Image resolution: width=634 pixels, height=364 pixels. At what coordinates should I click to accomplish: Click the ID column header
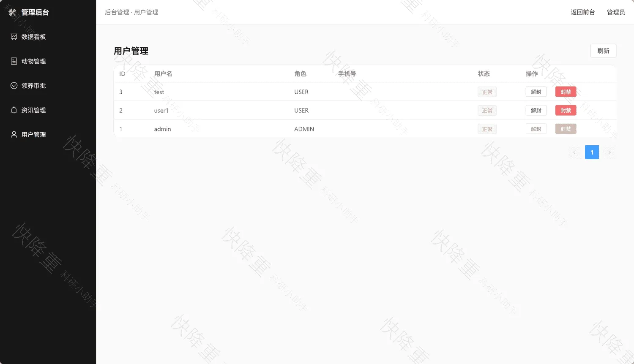click(122, 74)
